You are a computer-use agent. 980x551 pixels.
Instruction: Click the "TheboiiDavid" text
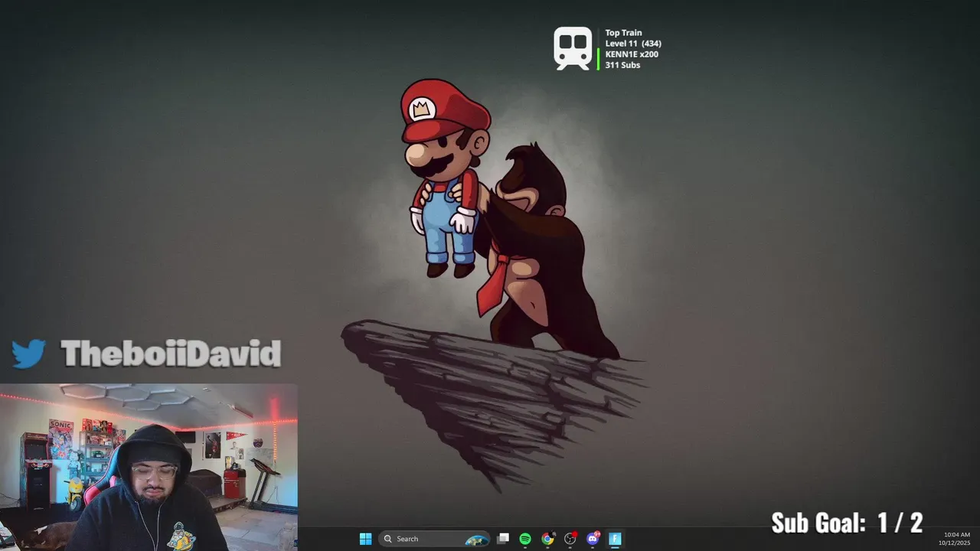coord(171,354)
